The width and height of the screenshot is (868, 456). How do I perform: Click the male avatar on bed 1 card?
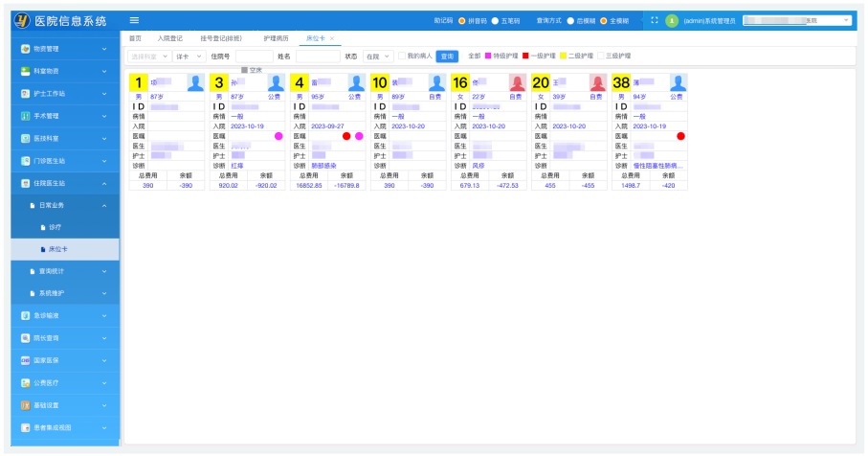pos(195,82)
